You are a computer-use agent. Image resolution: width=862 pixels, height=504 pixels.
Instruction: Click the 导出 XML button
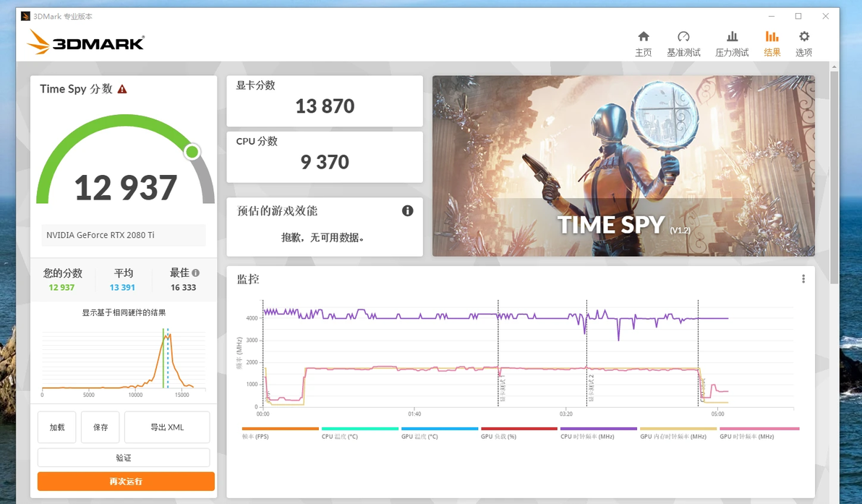pyautogui.click(x=167, y=427)
